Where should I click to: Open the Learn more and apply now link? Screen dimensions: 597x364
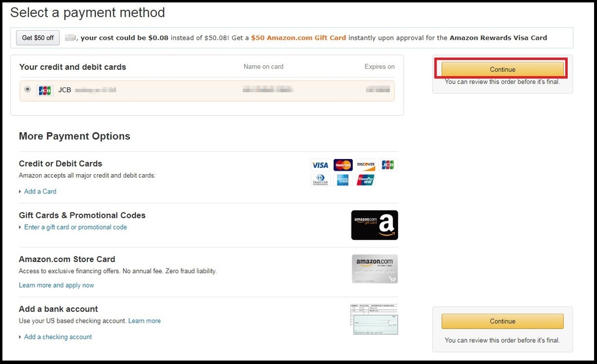[x=56, y=285]
